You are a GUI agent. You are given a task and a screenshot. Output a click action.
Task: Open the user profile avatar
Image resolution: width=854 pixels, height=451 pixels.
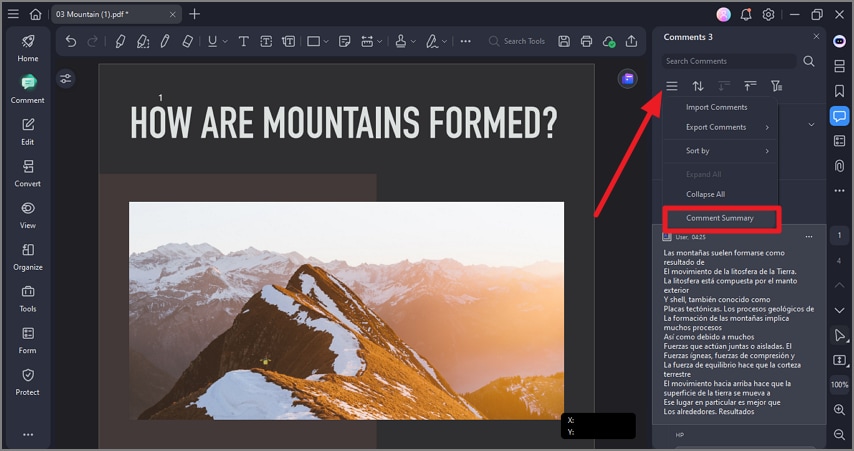(x=723, y=15)
